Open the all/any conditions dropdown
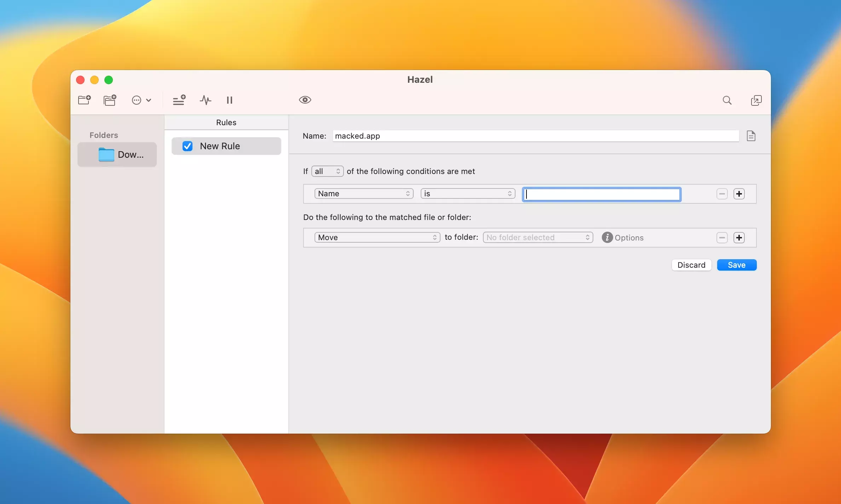Screen dimensions: 841x504 tap(327, 171)
